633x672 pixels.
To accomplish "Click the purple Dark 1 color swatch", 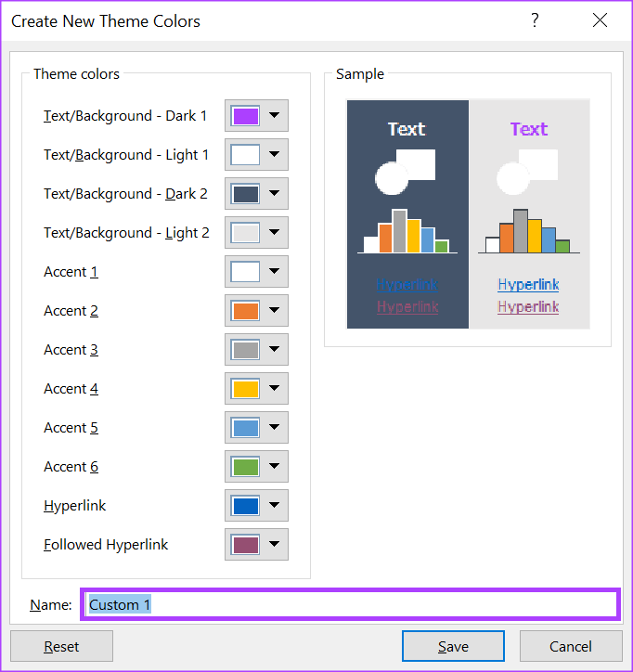I will (x=246, y=116).
